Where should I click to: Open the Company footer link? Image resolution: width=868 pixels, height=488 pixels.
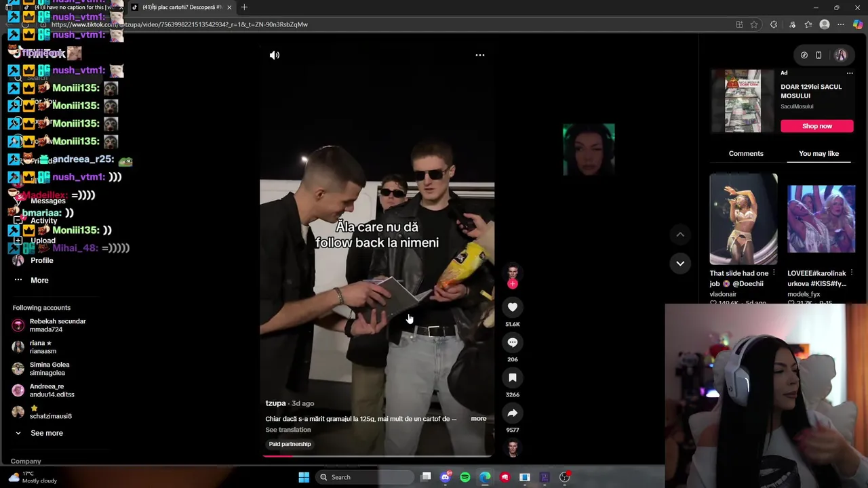(x=26, y=462)
